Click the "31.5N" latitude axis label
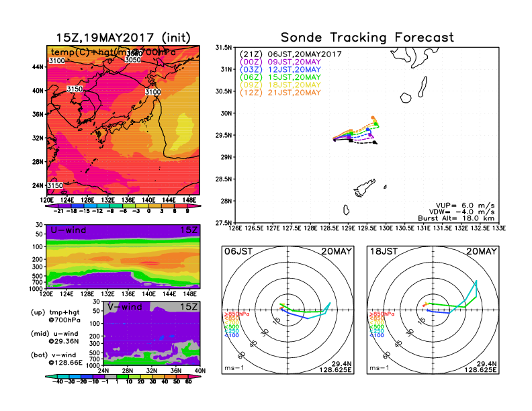 [224, 48]
